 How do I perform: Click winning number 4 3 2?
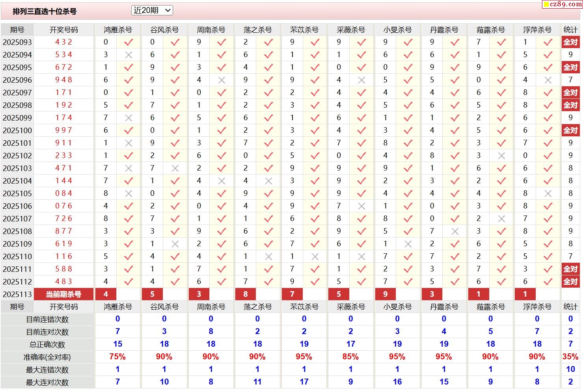tap(64, 42)
